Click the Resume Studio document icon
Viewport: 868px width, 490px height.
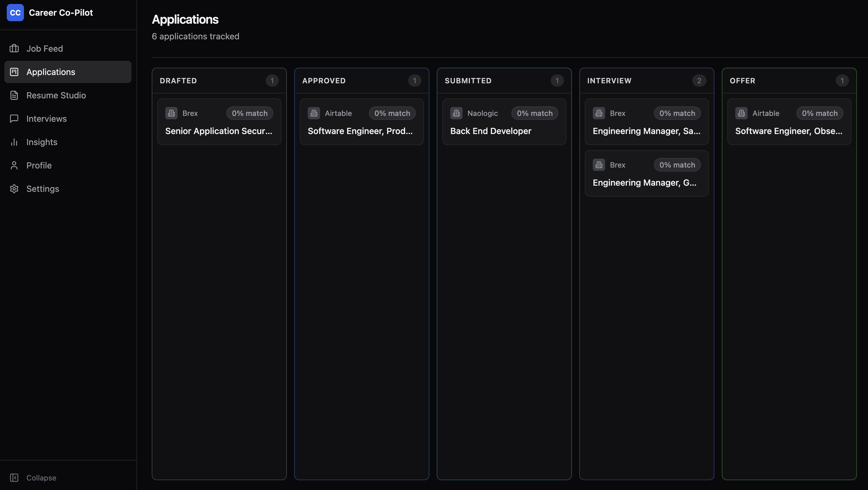[14, 95]
